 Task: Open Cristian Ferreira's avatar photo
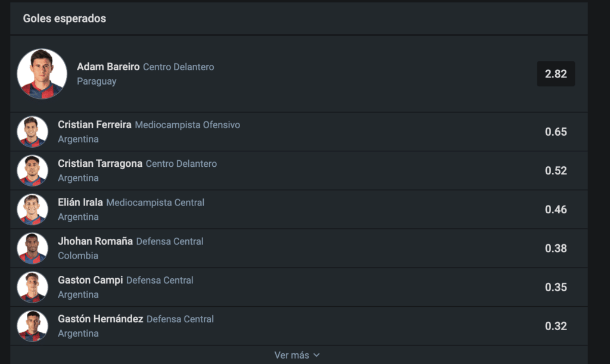[x=32, y=132]
